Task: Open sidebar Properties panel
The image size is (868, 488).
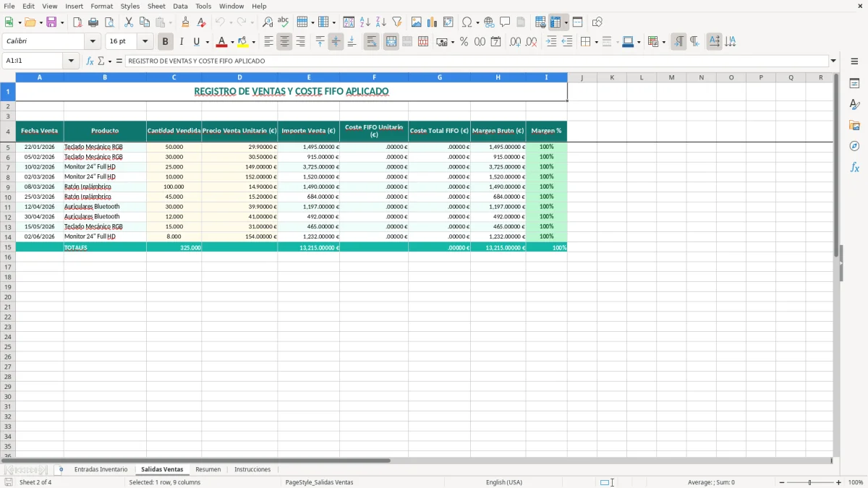Action: [x=854, y=84]
